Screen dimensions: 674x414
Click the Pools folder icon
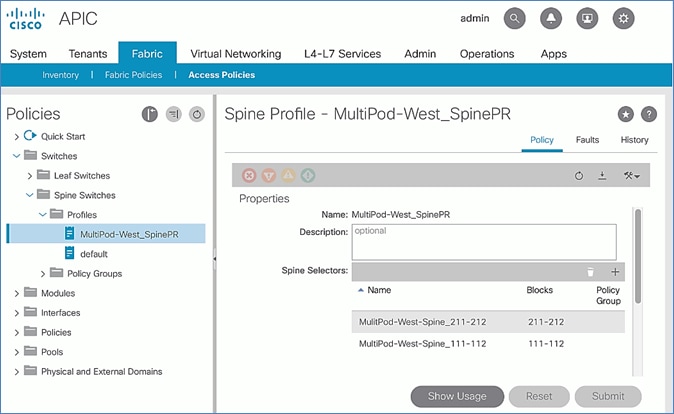pos(31,351)
